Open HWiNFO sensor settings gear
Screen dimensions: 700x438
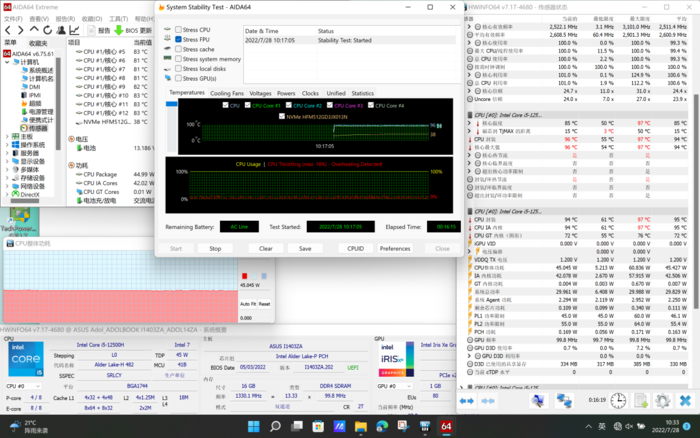click(662, 400)
